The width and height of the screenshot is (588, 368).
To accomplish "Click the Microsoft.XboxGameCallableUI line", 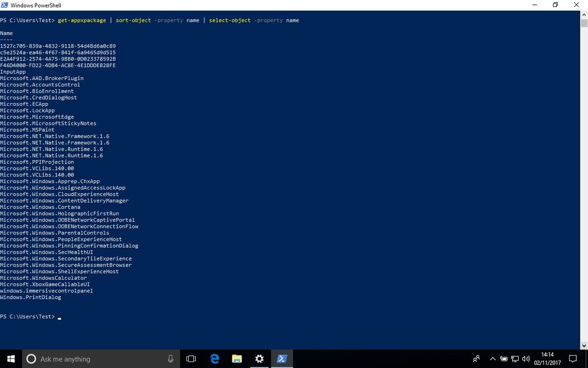I will (x=45, y=284).
